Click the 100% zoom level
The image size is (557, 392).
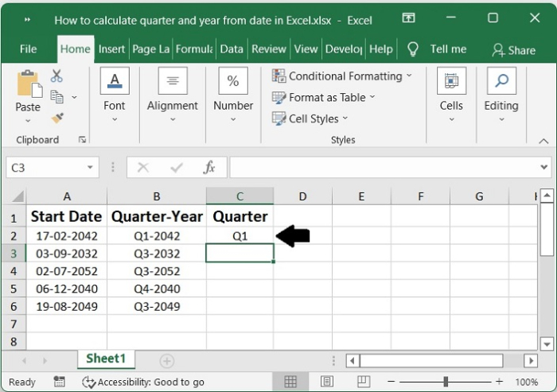527,382
